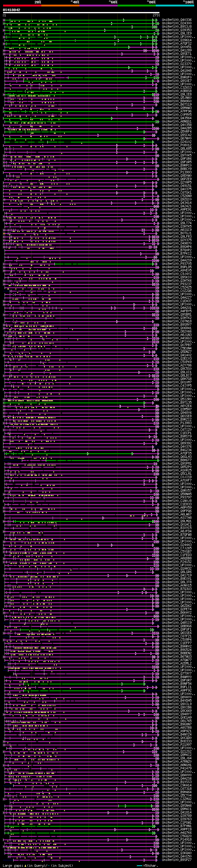Select the UniRef100_Q41848 label
This screenshot has height=868, width=197.
pyautogui.click(x=177, y=71)
